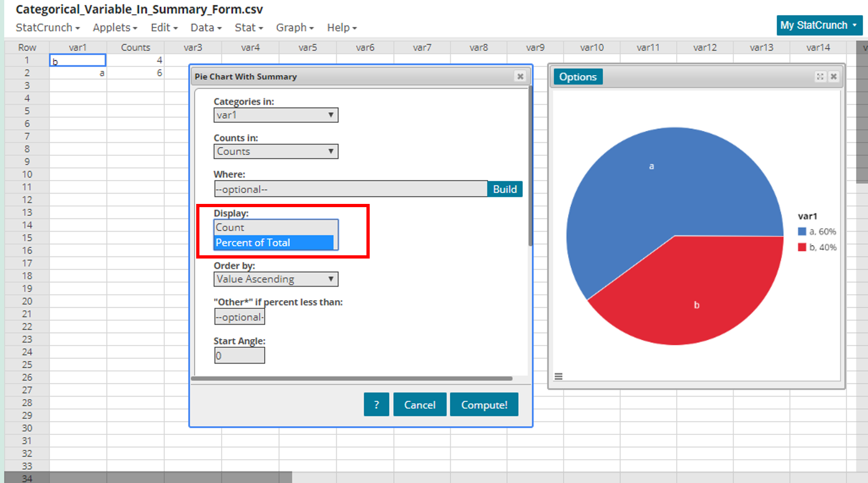The width and height of the screenshot is (868, 483).
Task: Click the Start Angle input field
Action: tap(239, 355)
